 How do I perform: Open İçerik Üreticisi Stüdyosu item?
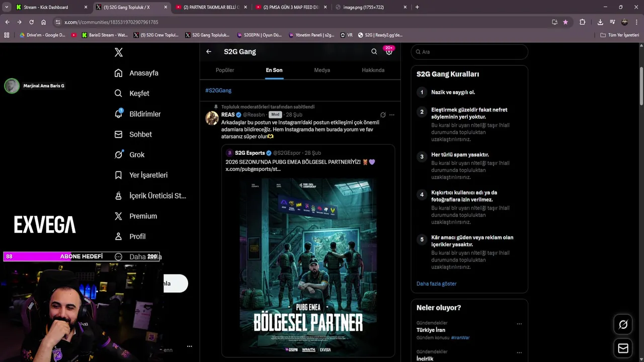click(x=150, y=196)
